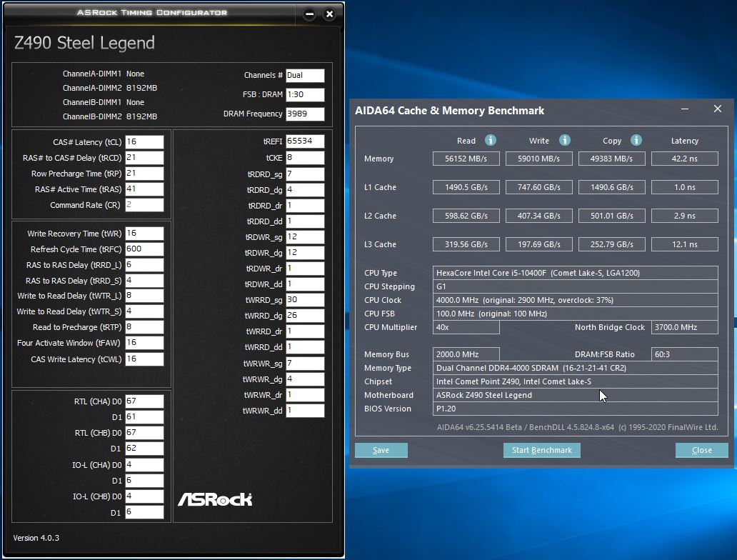Start the AIDA64 benchmark
This screenshot has width=737, height=560.
[x=542, y=450]
